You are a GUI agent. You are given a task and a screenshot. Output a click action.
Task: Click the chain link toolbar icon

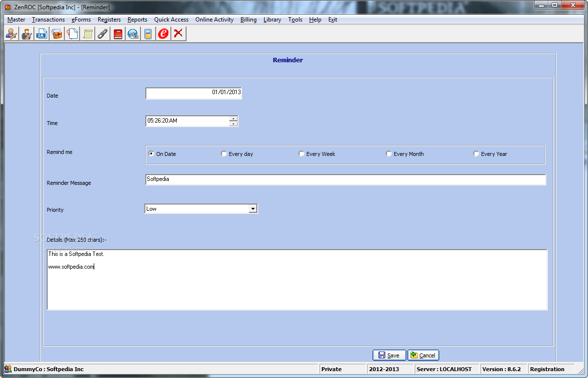tap(103, 34)
